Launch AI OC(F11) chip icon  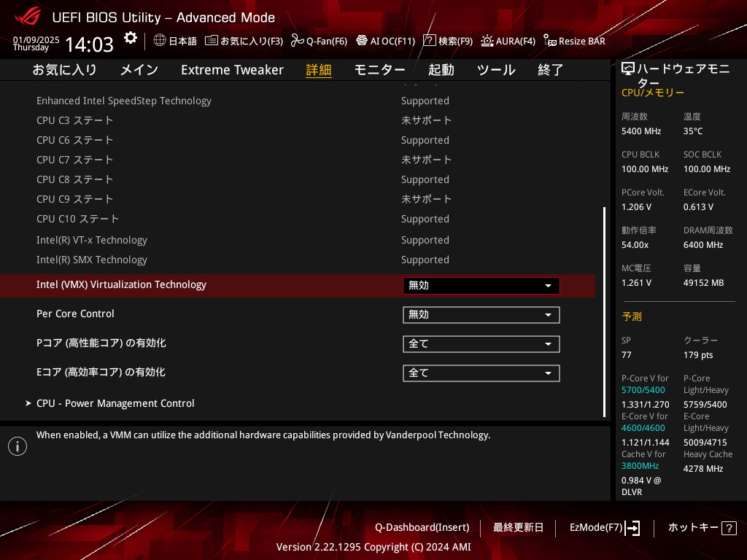click(x=361, y=41)
